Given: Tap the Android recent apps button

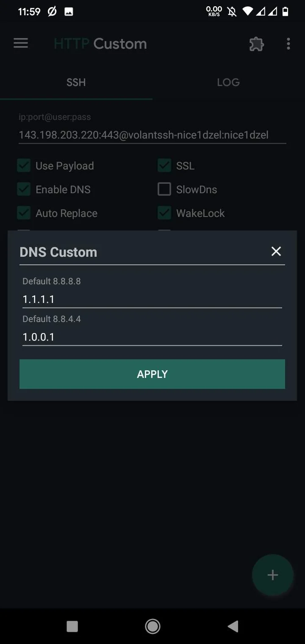Looking at the screenshot, I should [72, 626].
